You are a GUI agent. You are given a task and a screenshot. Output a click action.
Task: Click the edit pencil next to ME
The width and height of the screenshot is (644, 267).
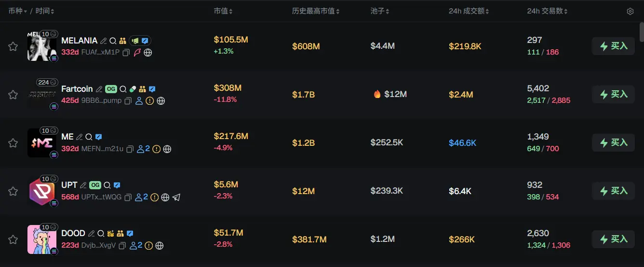click(80, 137)
